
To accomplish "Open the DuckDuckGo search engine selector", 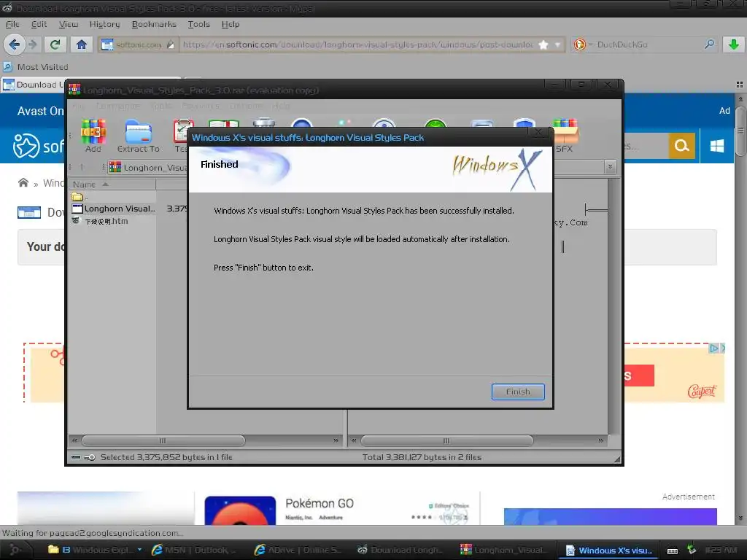I will tap(582, 44).
